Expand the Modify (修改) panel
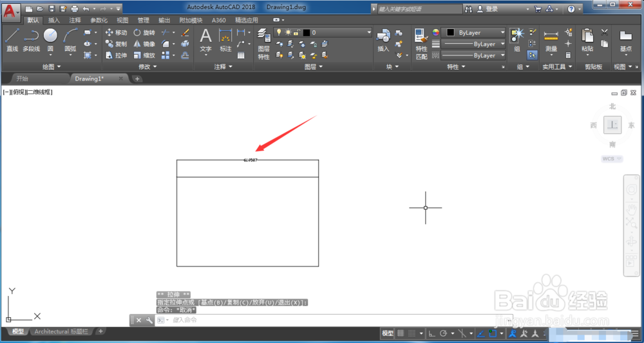The width and height of the screenshot is (644, 343). point(147,66)
